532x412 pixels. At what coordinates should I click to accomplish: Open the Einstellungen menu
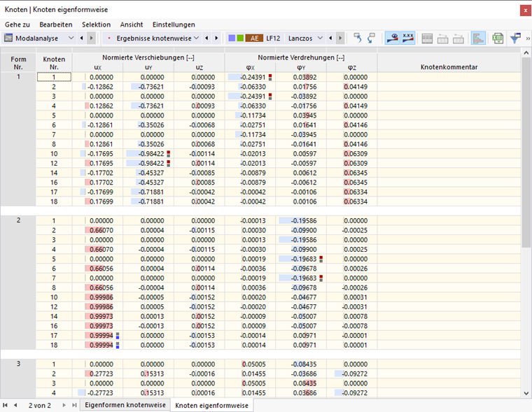click(x=174, y=24)
